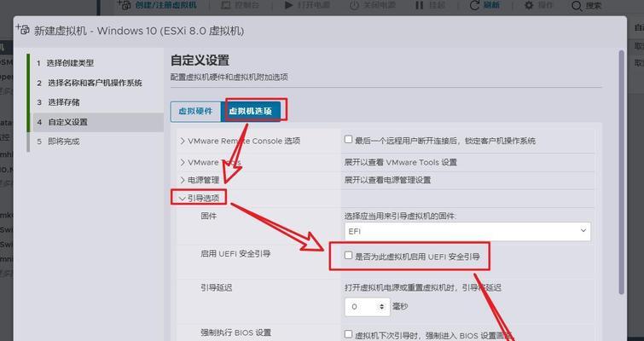Viewport: 644px width, 341px height.
Task: Click the 引导延迟 label
Action: click(217, 288)
